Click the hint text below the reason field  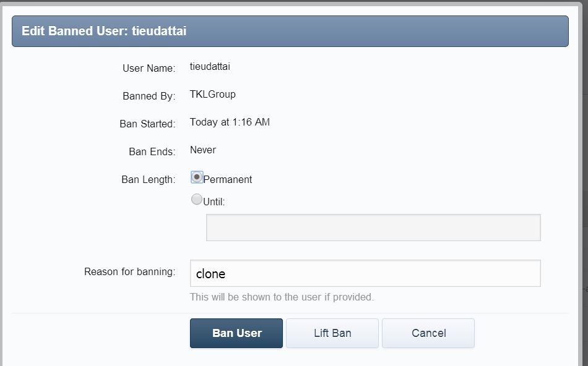[282, 297]
